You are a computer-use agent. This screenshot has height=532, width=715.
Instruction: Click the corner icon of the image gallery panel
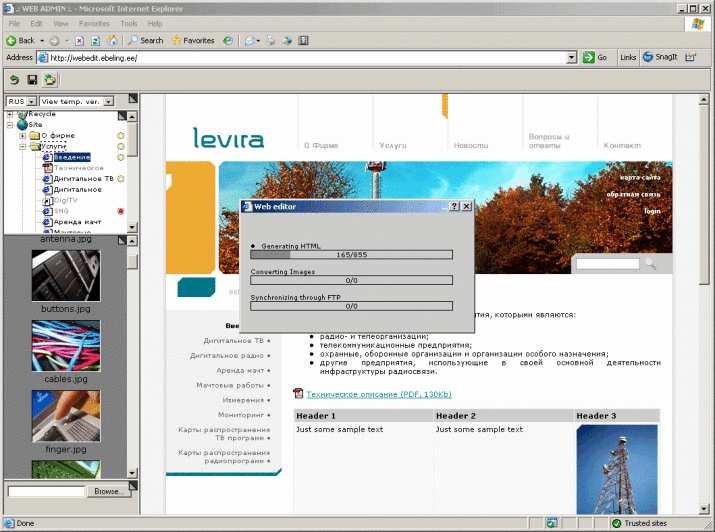click(x=122, y=240)
